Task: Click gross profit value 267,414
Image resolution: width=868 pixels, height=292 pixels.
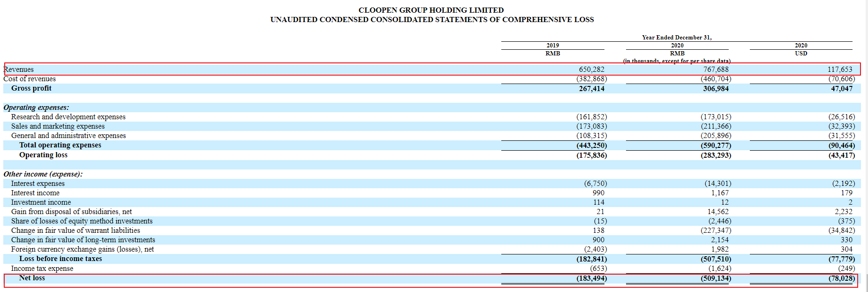Action: 591,89
